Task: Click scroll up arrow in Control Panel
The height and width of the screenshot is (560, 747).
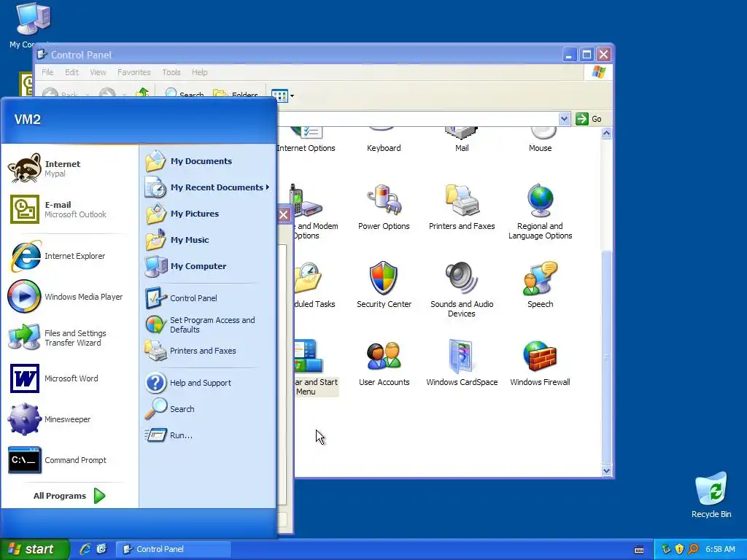Action: point(606,133)
